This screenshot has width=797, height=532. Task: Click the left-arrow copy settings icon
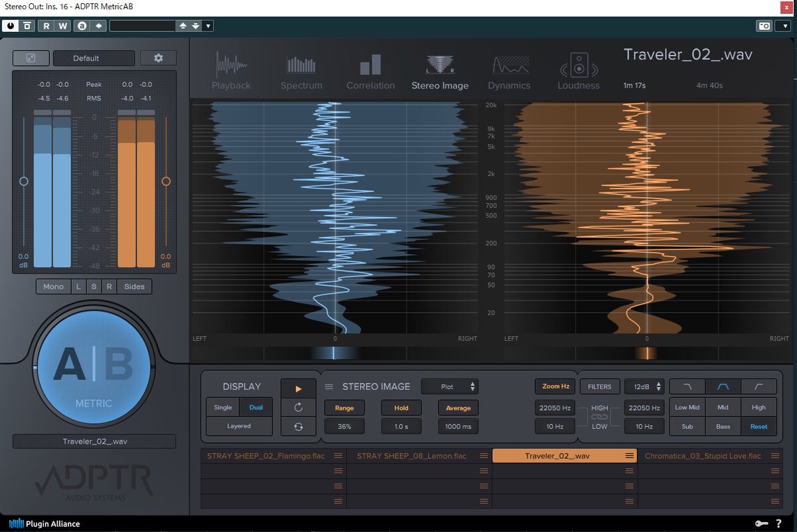pyautogui.click(x=99, y=26)
